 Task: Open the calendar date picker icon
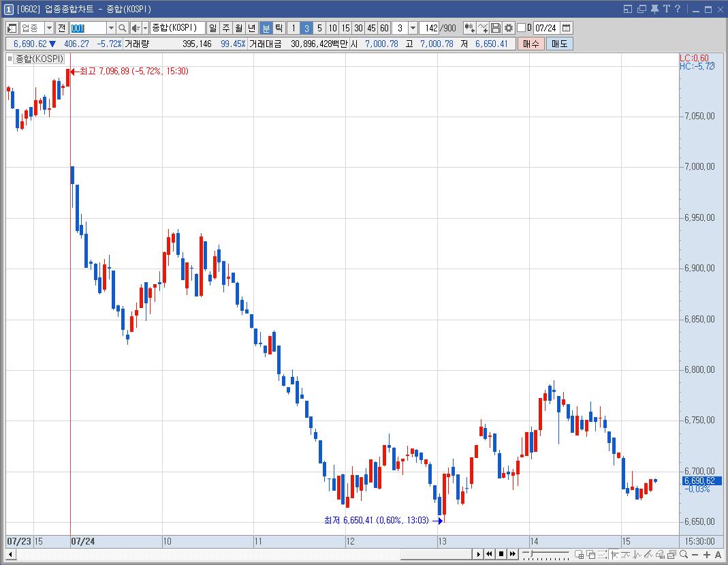coord(566,28)
